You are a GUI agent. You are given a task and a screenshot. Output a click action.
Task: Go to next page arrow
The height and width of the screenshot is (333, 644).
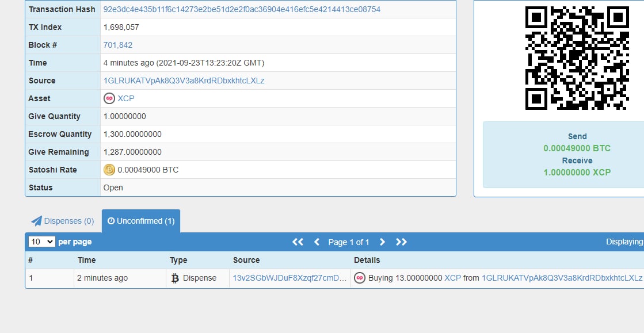click(x=382, y=242)
